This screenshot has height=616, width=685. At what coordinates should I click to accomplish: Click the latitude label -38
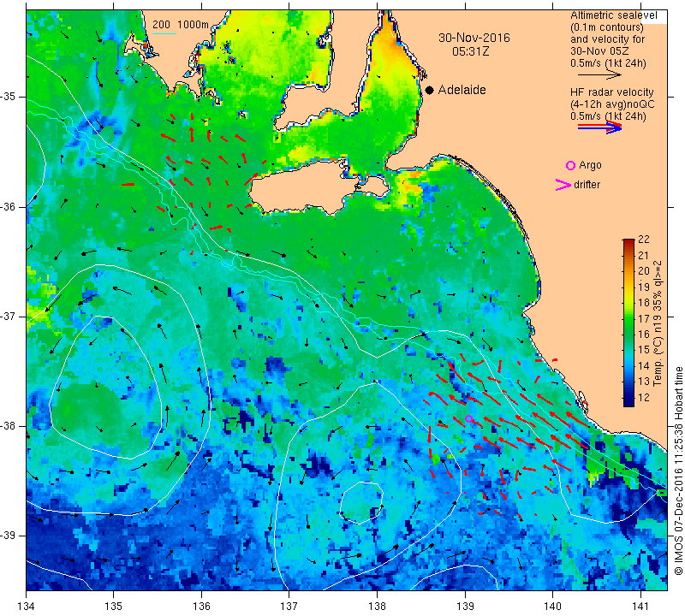[x=9, y=426]
